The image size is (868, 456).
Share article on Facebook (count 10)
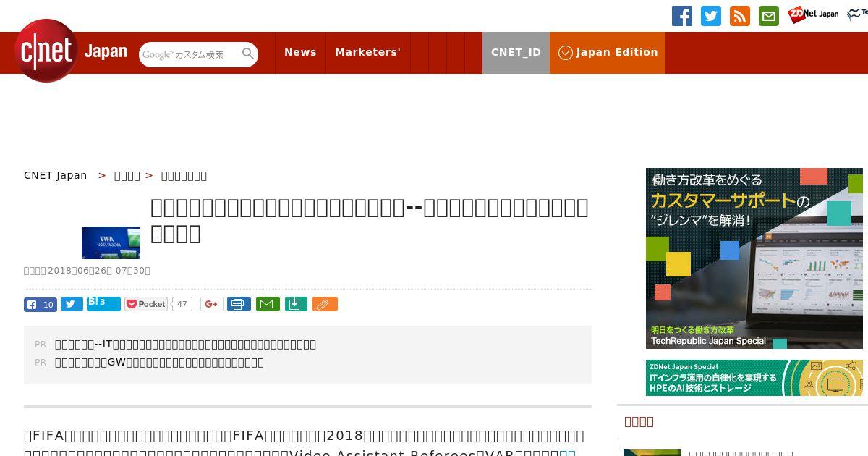(41, 304)
